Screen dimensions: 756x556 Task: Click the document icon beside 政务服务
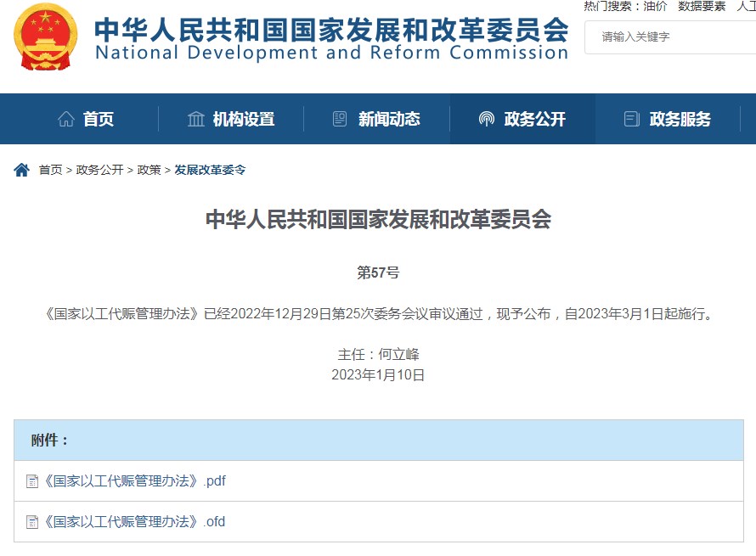pos(632,119)
